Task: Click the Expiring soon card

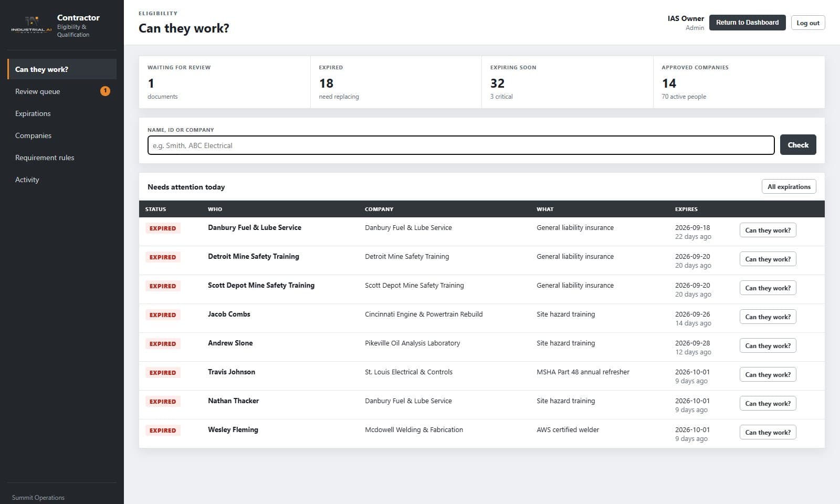Action: (568, 82)
